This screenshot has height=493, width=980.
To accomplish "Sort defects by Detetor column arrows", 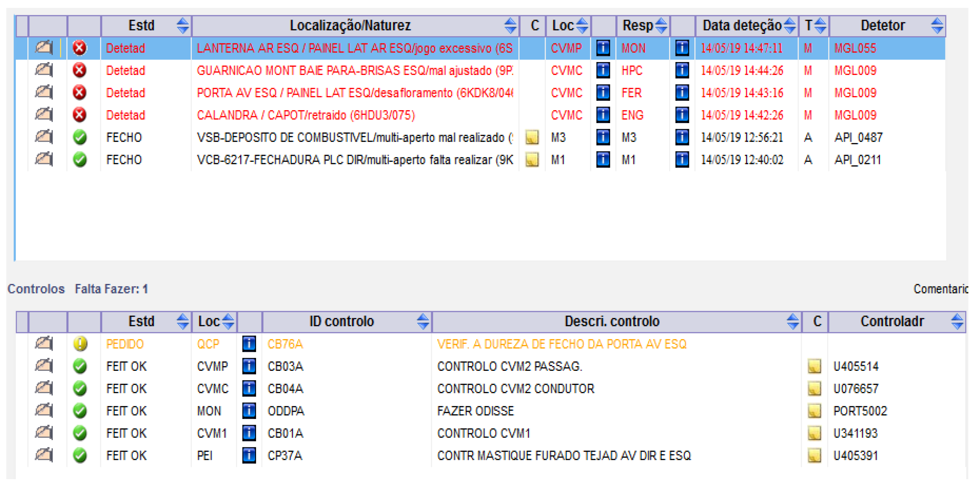I will [x=937, y=25].
